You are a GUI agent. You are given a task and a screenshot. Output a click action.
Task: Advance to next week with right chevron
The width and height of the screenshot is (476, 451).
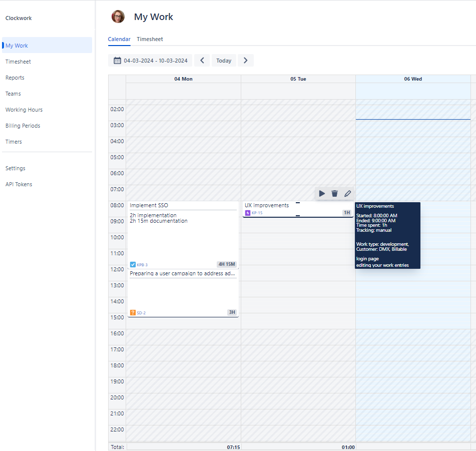pyautogui.click(x=245, y=60)
